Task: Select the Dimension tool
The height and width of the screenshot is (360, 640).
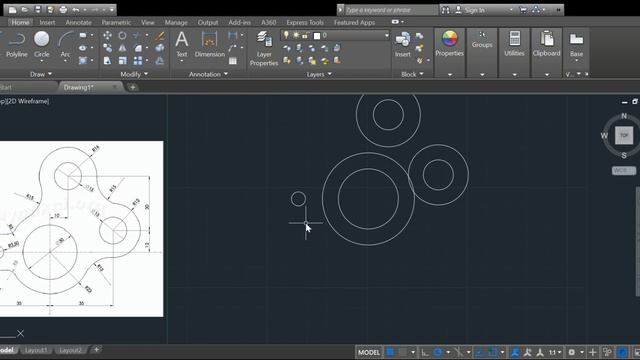Action: pos(209,45)
